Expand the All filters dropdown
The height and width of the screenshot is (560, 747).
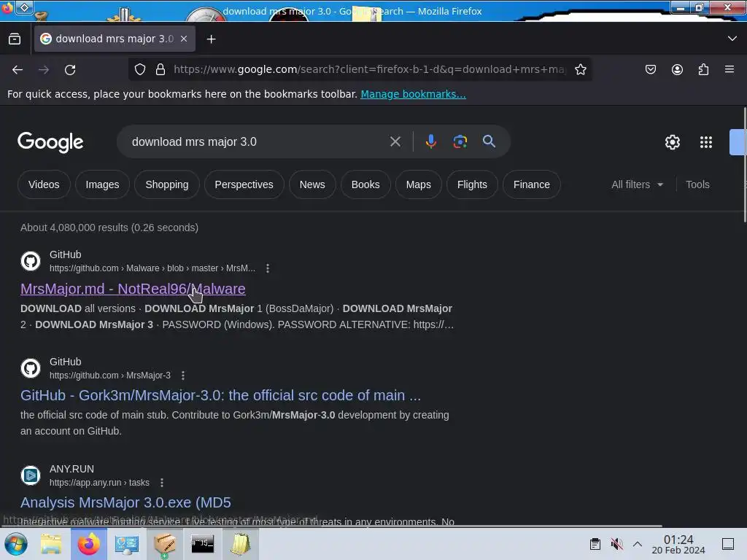coord(637,184)
